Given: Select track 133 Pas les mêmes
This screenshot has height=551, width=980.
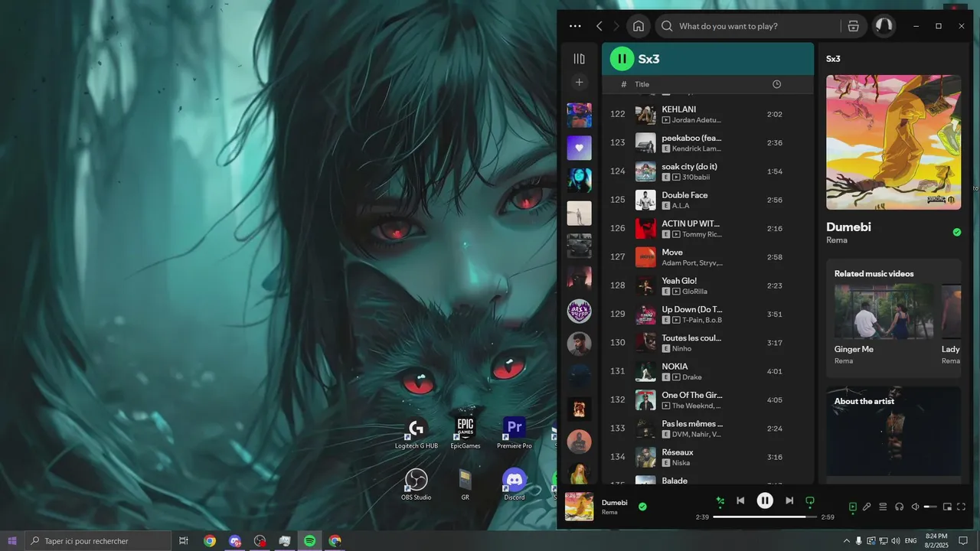Looking at the screenshot, I should (707, 429).
